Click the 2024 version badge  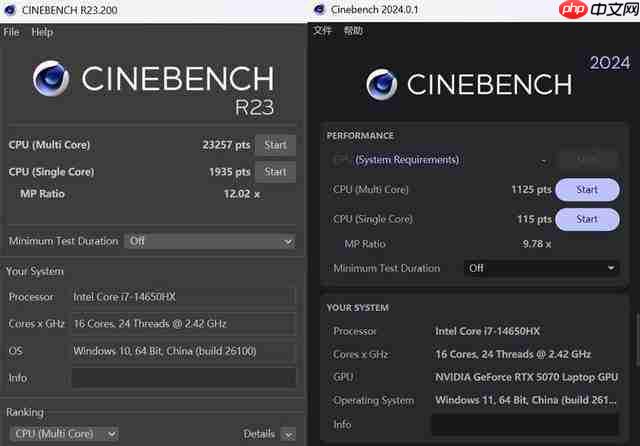pos(609,63)
